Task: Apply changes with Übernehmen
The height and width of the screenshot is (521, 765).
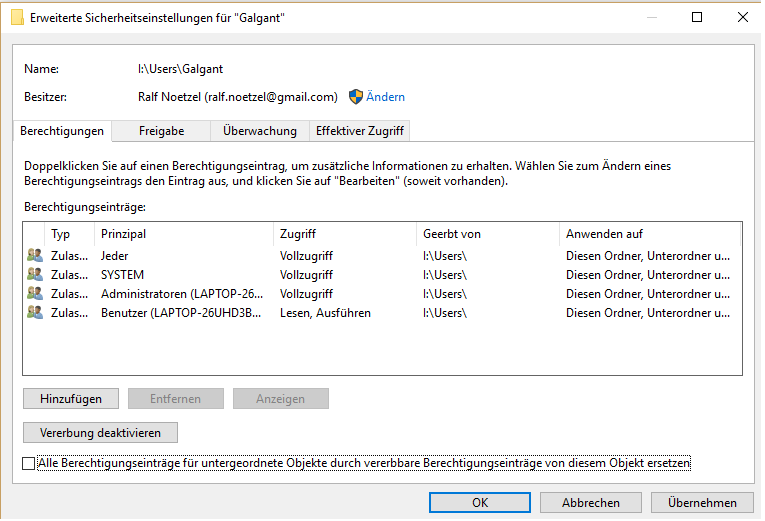Action: (702, 502)
